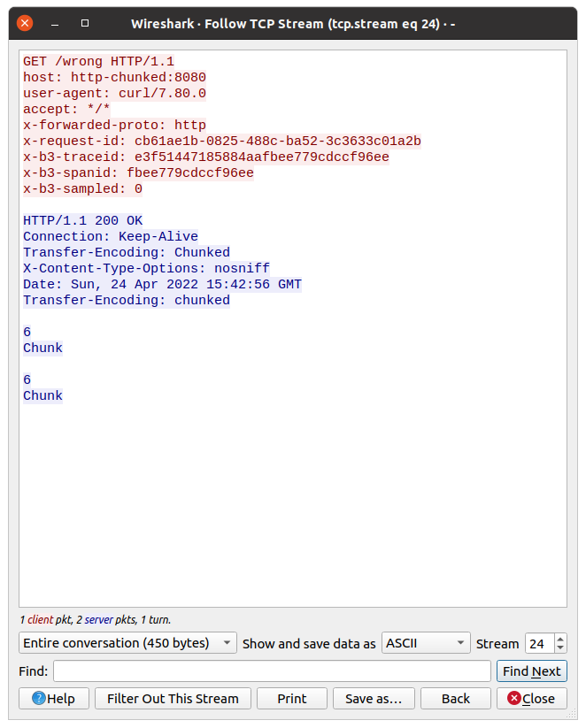Click inside the Find text field
586x728 pixels.
266,671
